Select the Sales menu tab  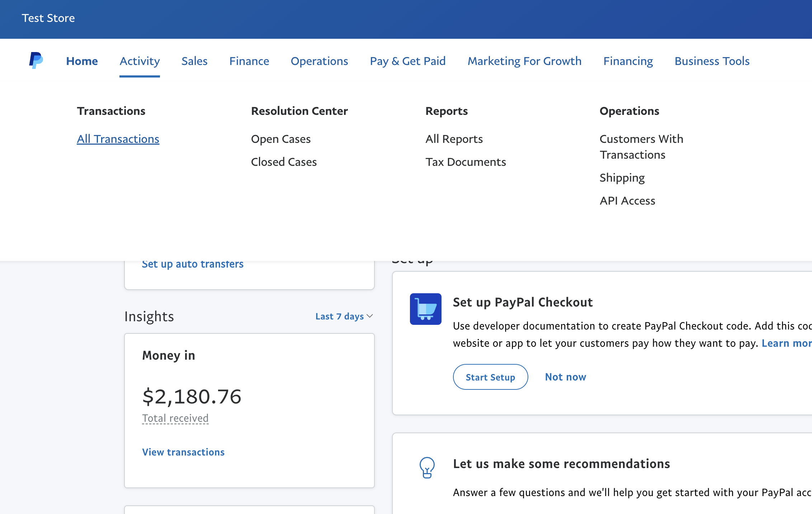pyautogui.click(x=194, y=61)
